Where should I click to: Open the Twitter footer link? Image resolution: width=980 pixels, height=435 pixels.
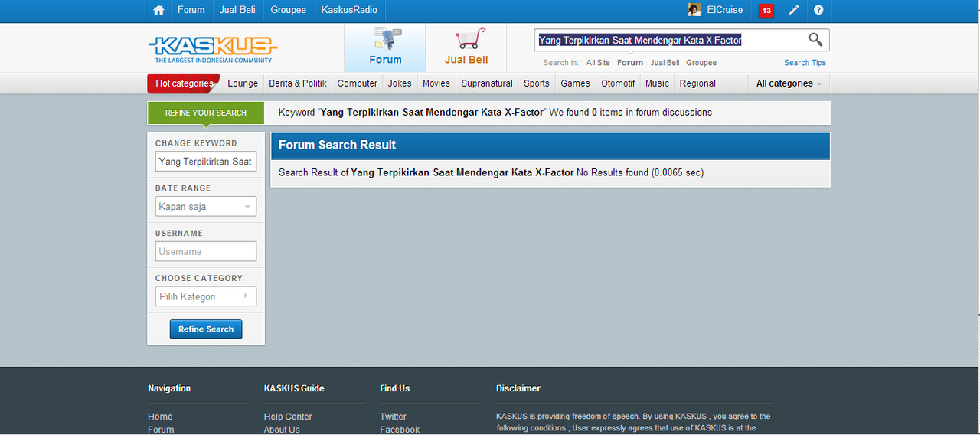pos(393,417)
